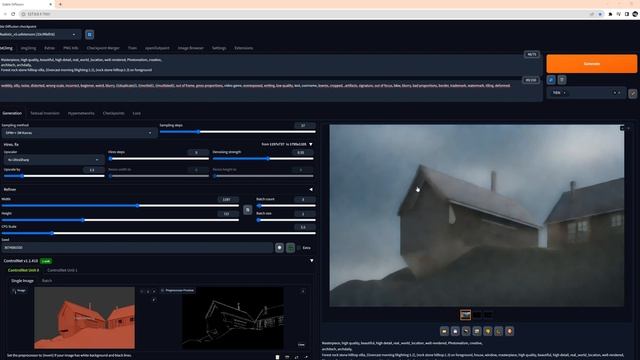The image size is (640, 360).
Task: Switch to Lora tab
Action: coord(136,113)
